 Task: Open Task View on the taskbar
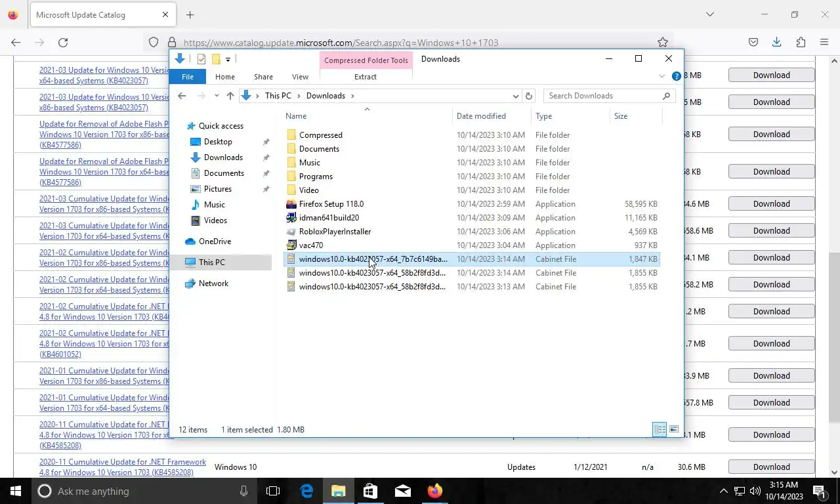273,491
